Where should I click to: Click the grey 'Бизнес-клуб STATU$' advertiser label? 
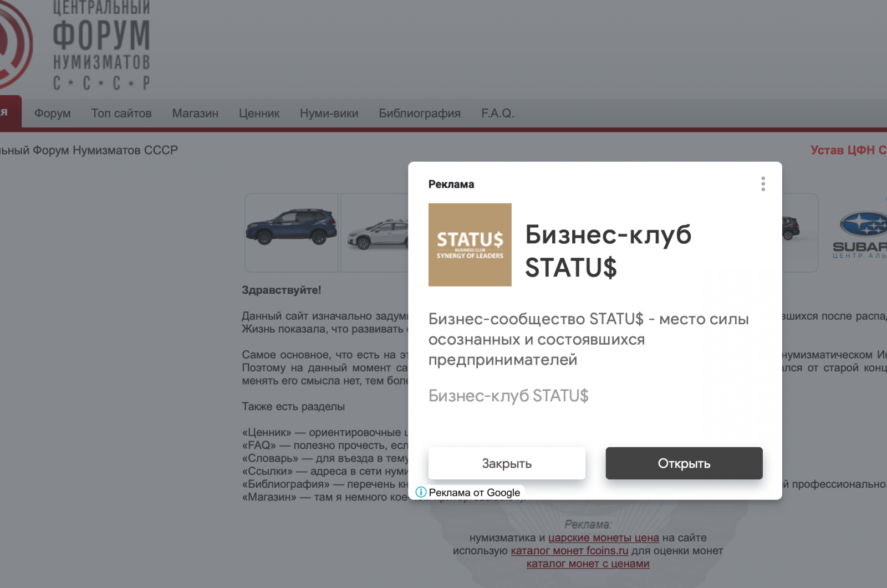[x=508, y=396]
